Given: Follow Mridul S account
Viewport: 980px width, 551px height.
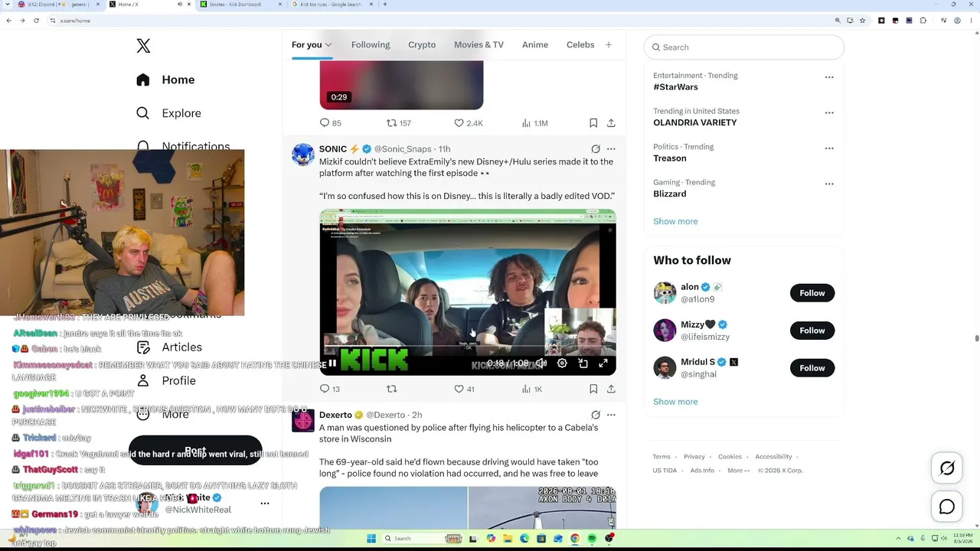Looking at the screenshot, I should pos(812,368).
